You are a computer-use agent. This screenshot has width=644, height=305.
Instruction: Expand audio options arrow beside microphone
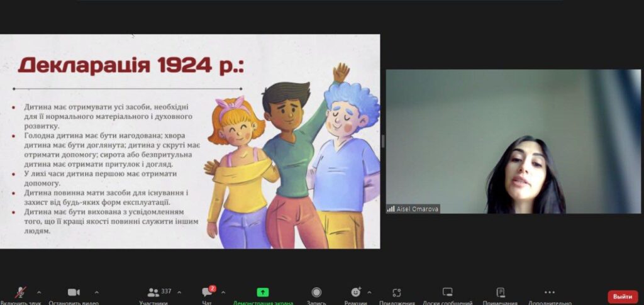pos(39,292)
